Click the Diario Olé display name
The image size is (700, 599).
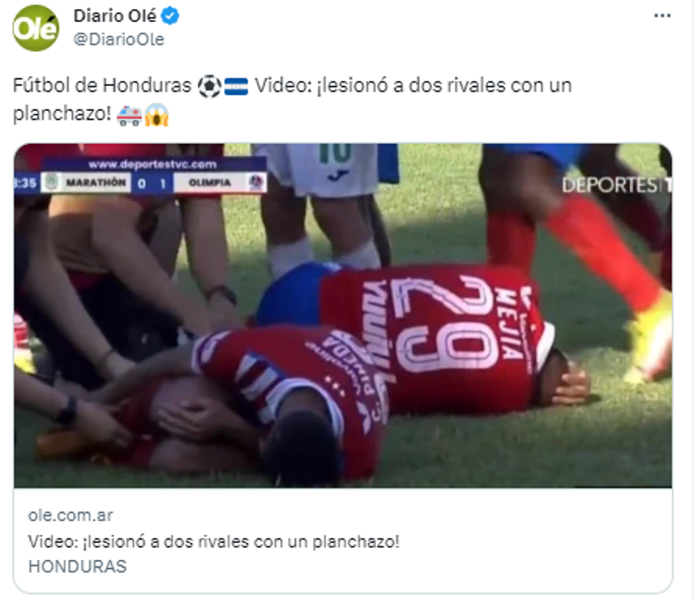pyautogui.click(x=114, y=16)
